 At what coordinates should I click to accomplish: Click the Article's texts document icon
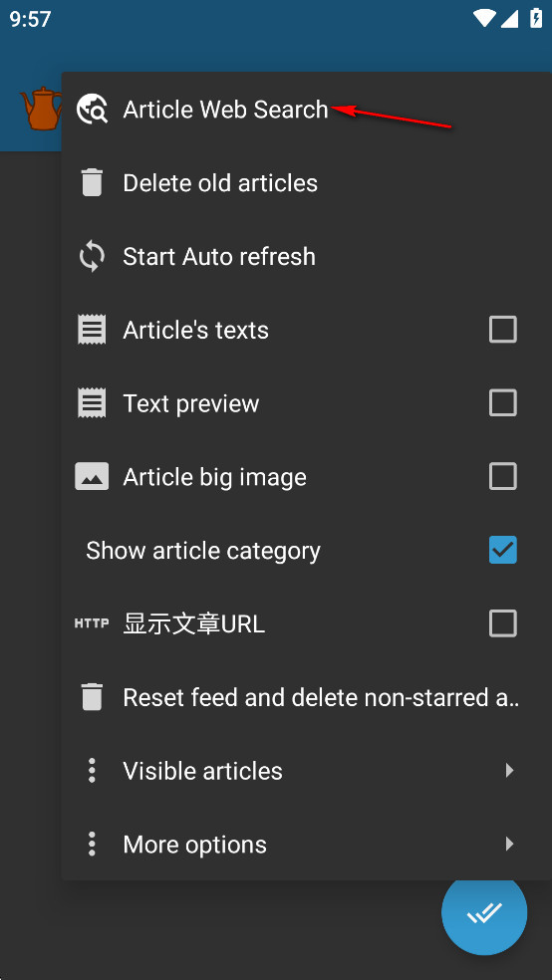pos(92,330)
